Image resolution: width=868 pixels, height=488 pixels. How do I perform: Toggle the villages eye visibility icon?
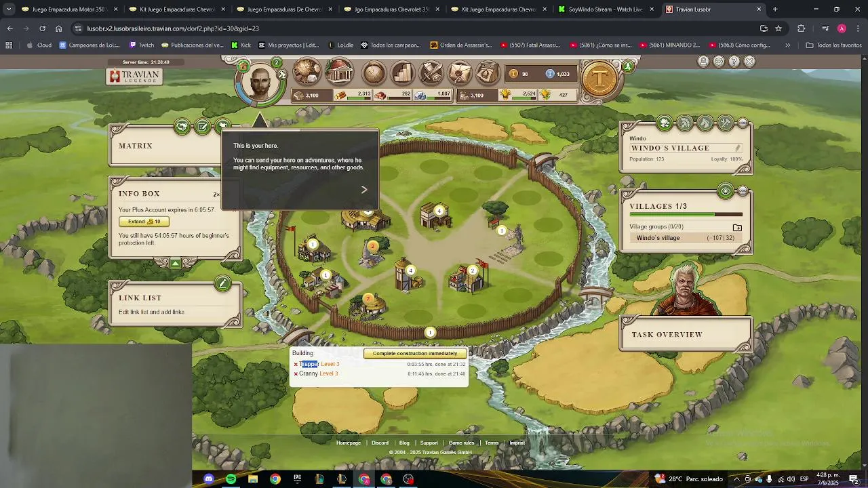click(726, 191)
